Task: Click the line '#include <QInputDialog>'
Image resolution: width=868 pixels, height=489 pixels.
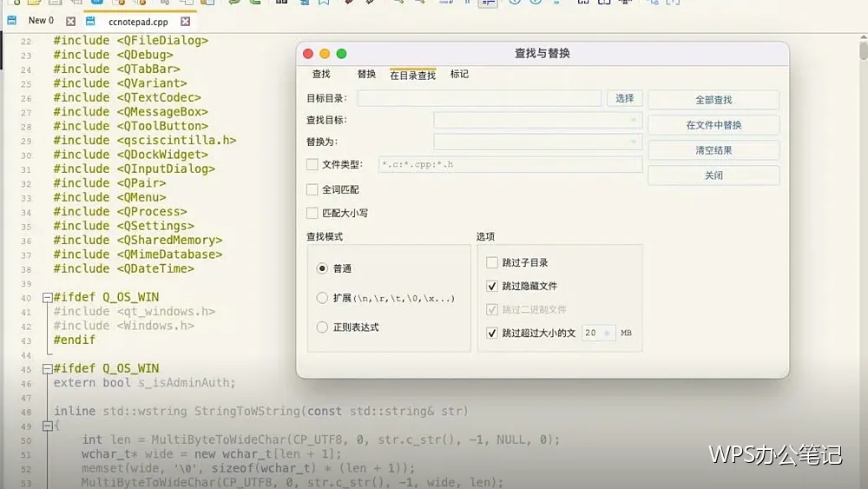Action: coord(135,169)
